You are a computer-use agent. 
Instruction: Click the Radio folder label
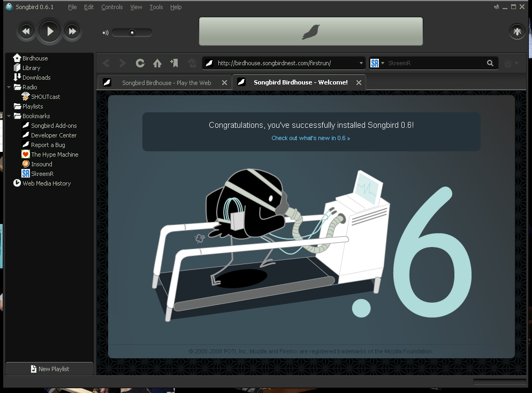(30, 87)
